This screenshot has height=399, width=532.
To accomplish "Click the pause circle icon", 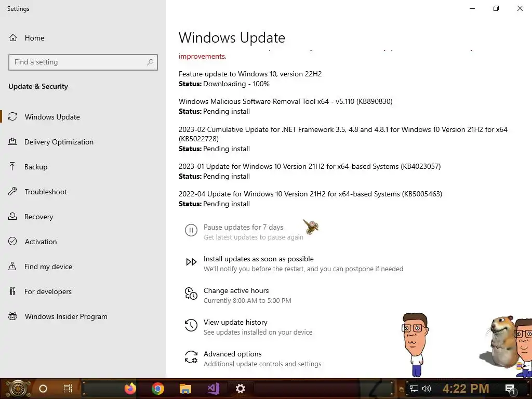I will [191, 230].
